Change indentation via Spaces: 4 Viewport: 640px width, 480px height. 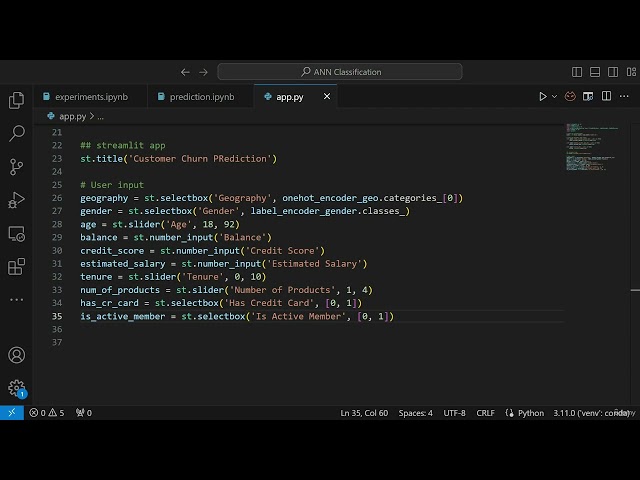pos(416,413)
